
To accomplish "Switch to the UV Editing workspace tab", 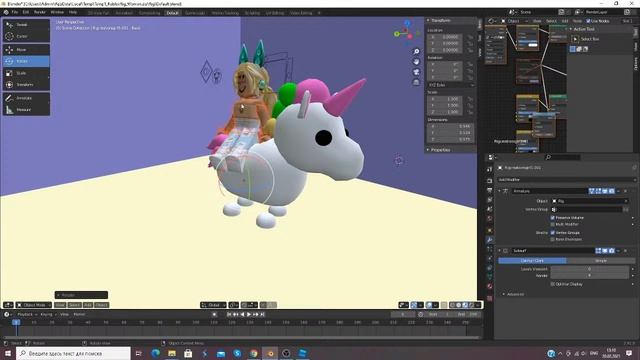I will coord(275,13).
